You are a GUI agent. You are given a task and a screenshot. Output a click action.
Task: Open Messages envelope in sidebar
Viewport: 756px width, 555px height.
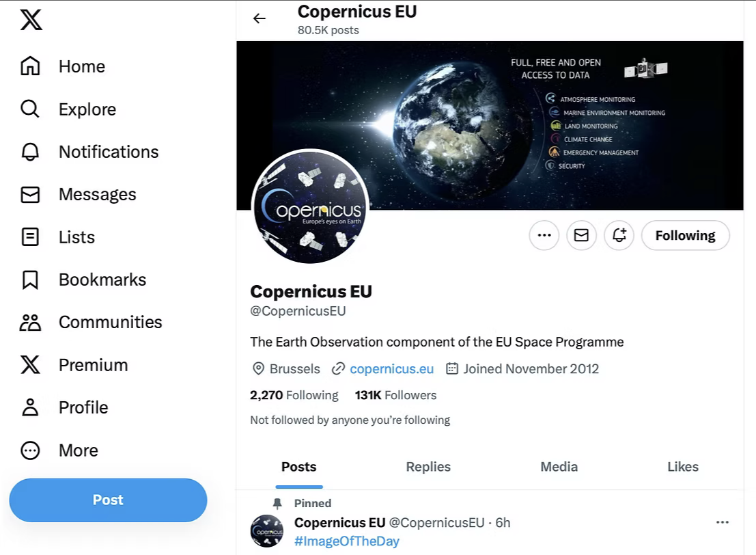coord(30,195)
